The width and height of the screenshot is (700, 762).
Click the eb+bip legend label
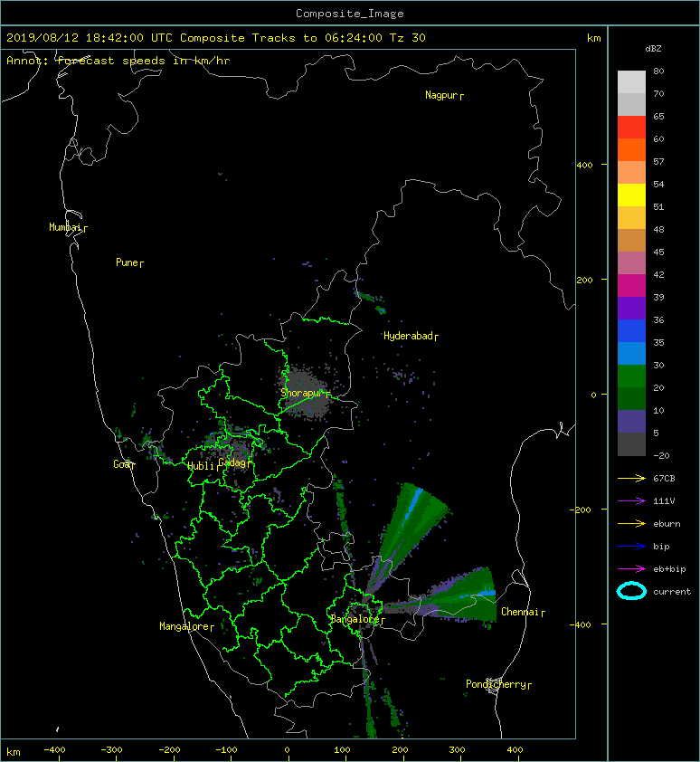pyautogui.click(x=669, y=568)
